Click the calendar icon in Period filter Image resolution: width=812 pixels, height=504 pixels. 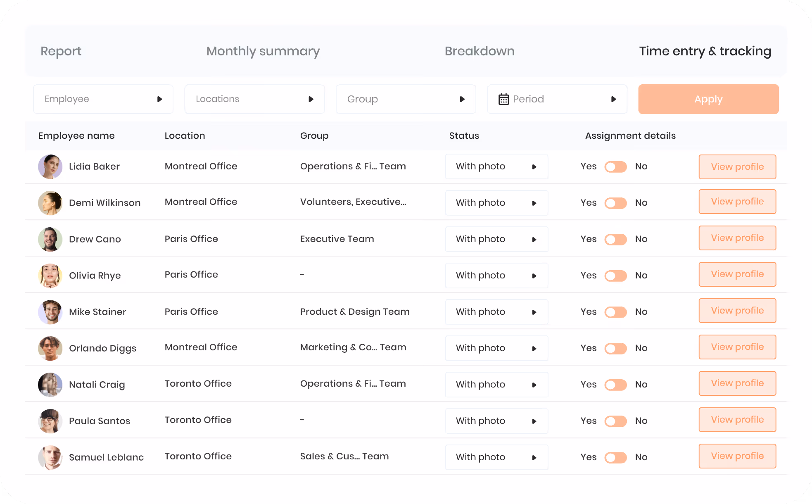click(503, 99)
